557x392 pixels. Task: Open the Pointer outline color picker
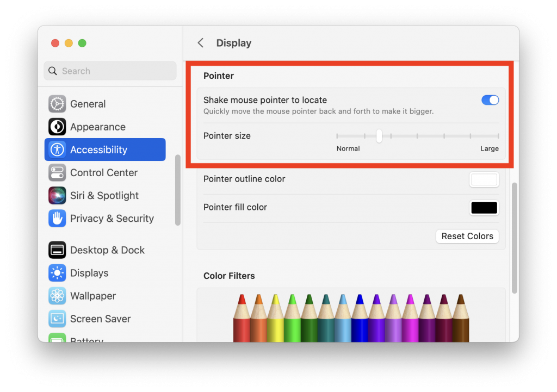[x=484, y=179]
